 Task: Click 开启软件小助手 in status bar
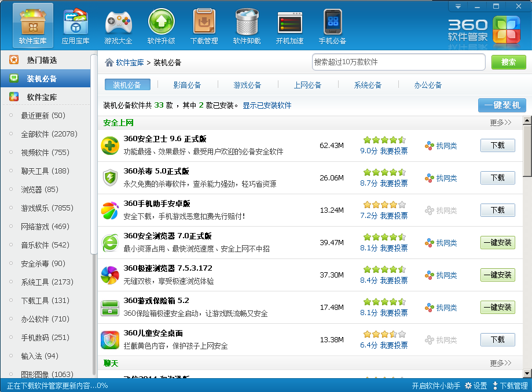coord(436,386)
